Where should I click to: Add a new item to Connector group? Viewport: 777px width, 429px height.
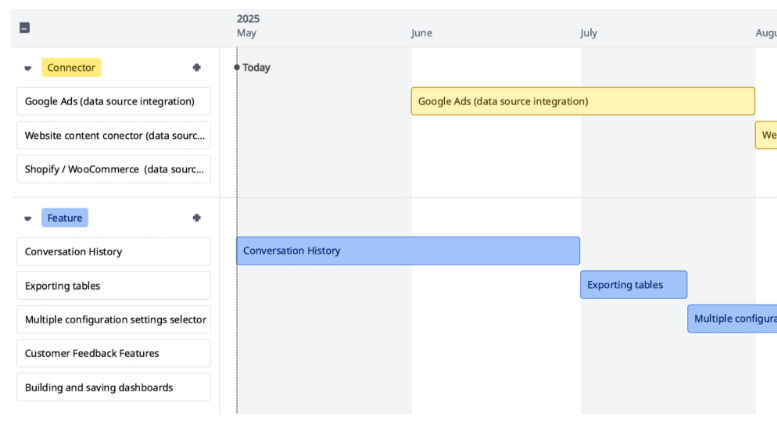pyautogui.click(x=197, y=68)
